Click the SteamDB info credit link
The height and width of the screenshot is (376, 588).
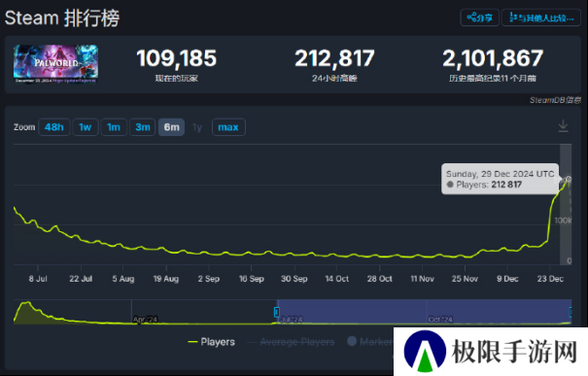tap(555, 100)
